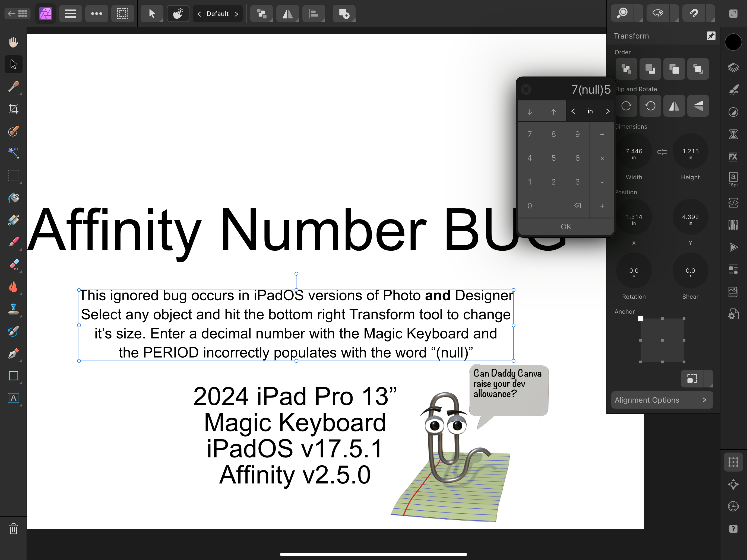Rotate selection clockwise
This screenshot has height=560, width=747.
tap(626, 106)
